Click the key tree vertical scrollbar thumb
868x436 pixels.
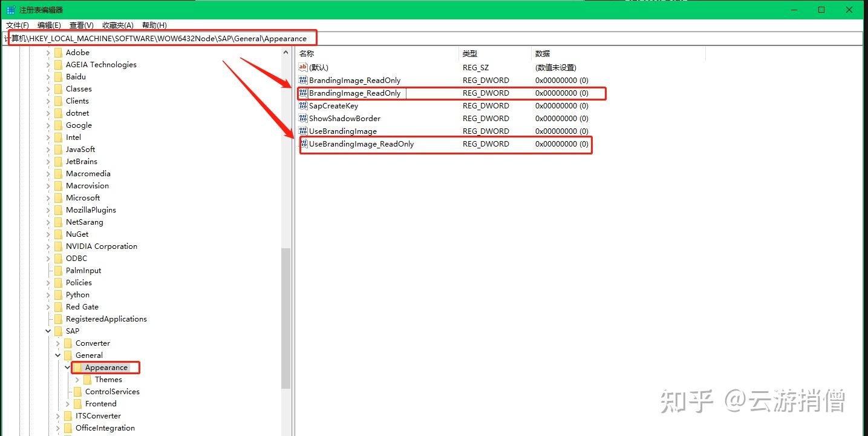[x=286, y=318]
